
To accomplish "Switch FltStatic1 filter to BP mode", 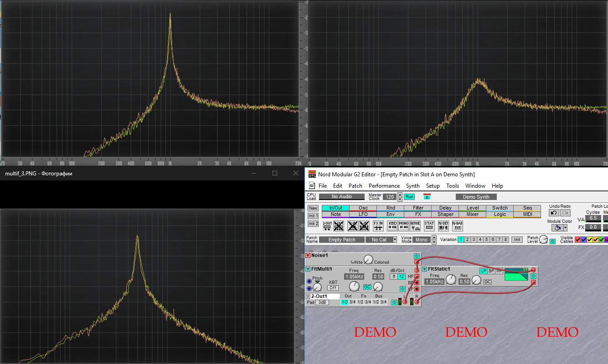I will (491, 271).
